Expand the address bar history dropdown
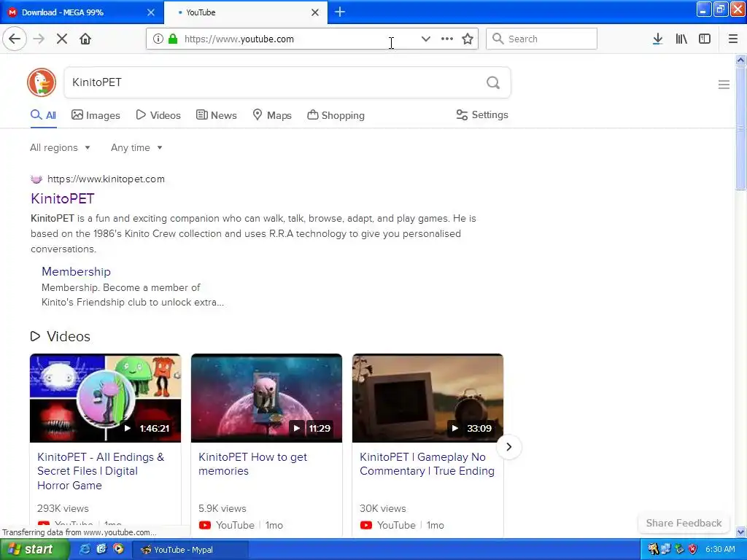 pyautogui.click(x=425, y=39)
